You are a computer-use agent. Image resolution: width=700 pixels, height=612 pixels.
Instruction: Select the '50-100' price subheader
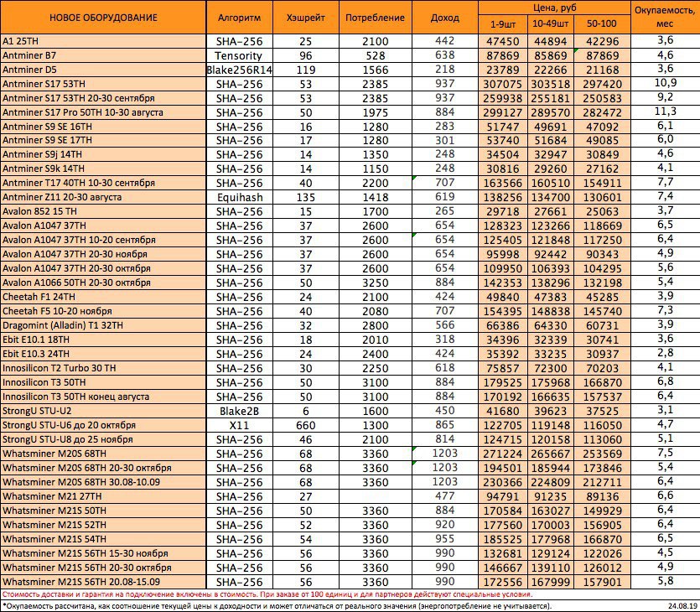602,24
